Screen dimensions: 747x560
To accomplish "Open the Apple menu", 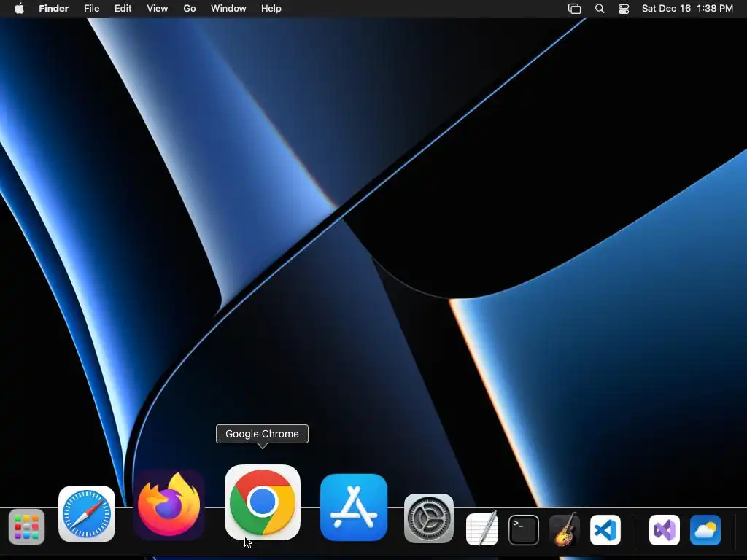I will [19, 8].
